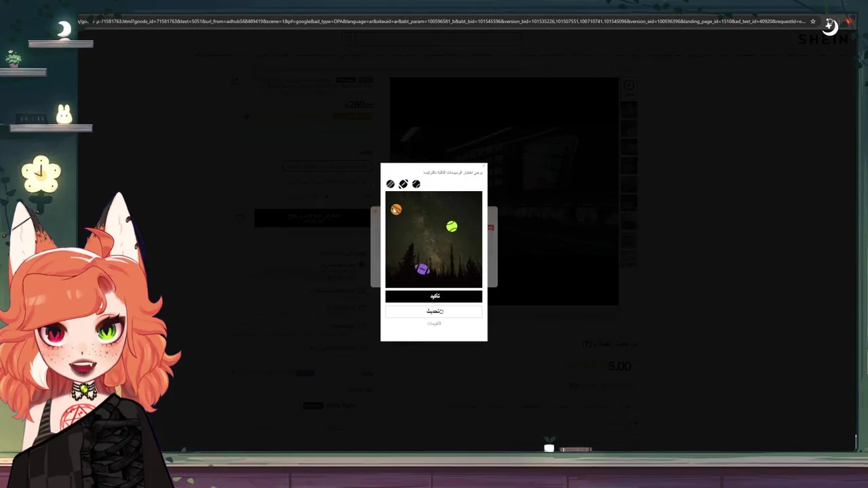868x488 pixels.
Task: Click the white refresh button in the captcha
Action: click(x=434, y=311)
